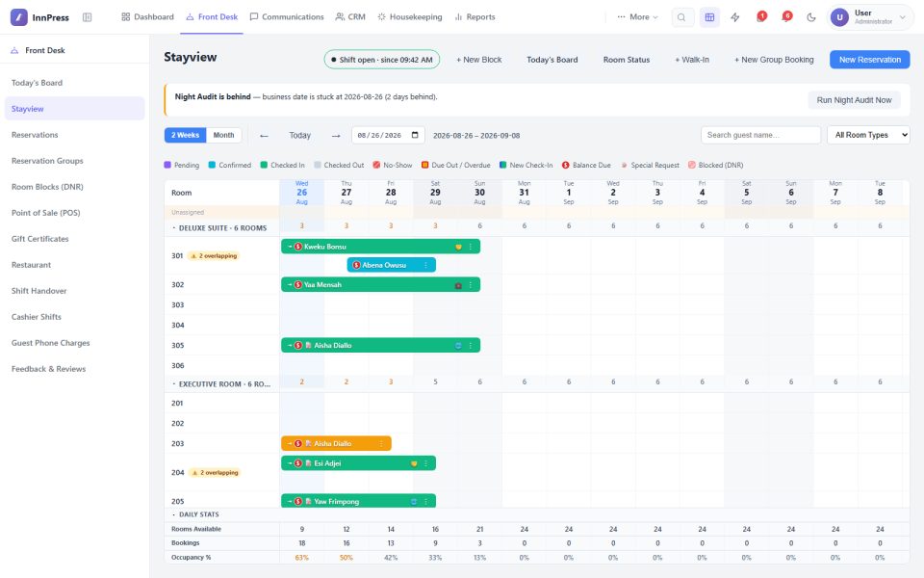The image size is (924, 578).
Task: Click balance due icon on Yaa Mensah
Action: tap(298, 285)
